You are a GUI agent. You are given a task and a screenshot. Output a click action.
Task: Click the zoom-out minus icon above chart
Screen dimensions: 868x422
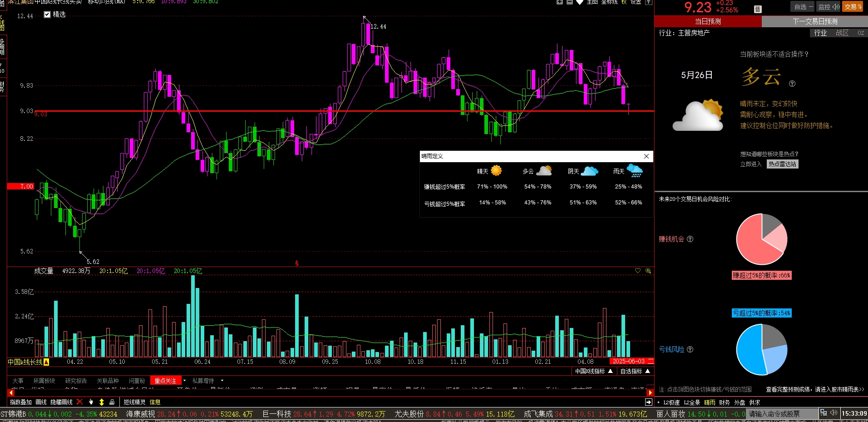point(570,2)
